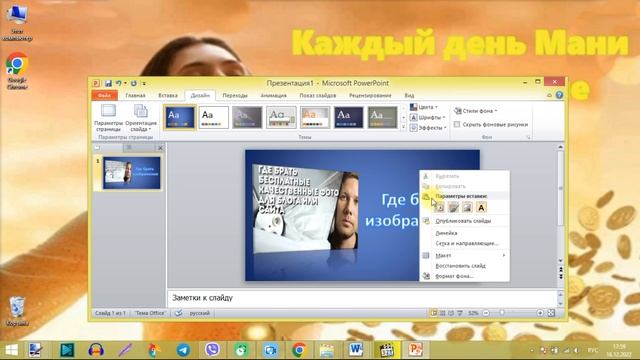This screenshot has width=640, height=360.
Task: Start Slide Show from status bar
Action: 460,313
